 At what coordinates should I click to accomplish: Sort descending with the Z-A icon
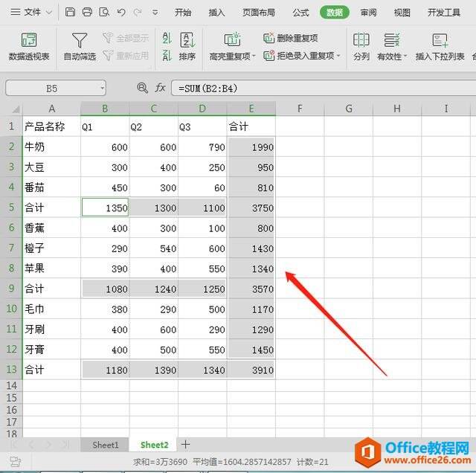click(x=167, y=55)
